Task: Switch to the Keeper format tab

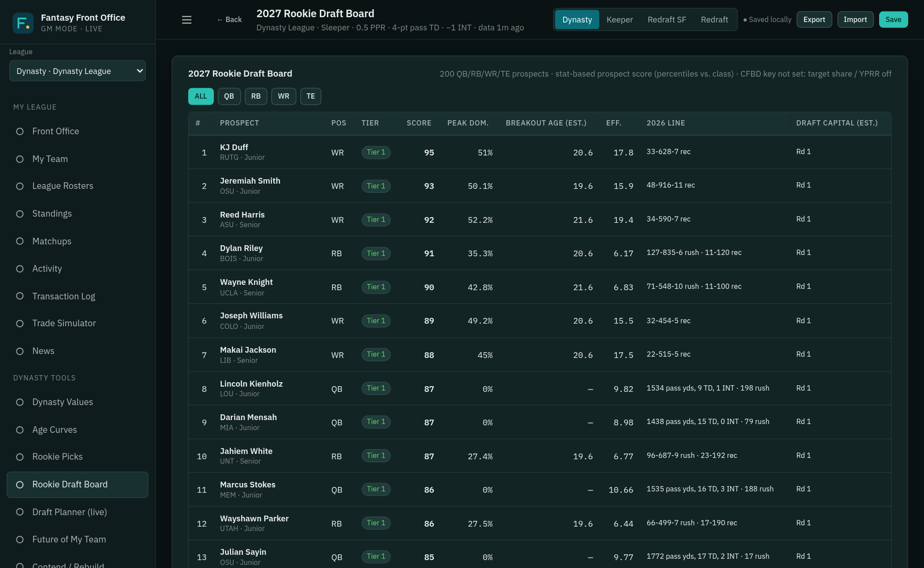Action: tap(620, 20)
